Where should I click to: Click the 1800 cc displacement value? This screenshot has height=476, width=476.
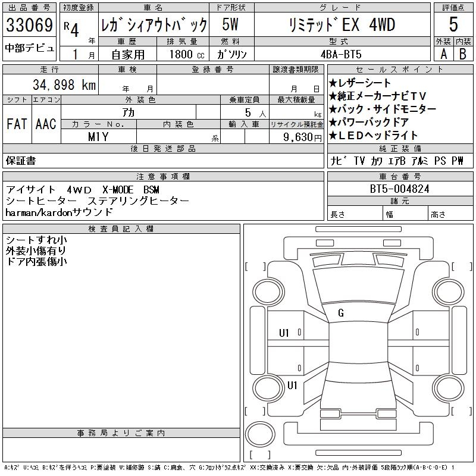point(187,54)
